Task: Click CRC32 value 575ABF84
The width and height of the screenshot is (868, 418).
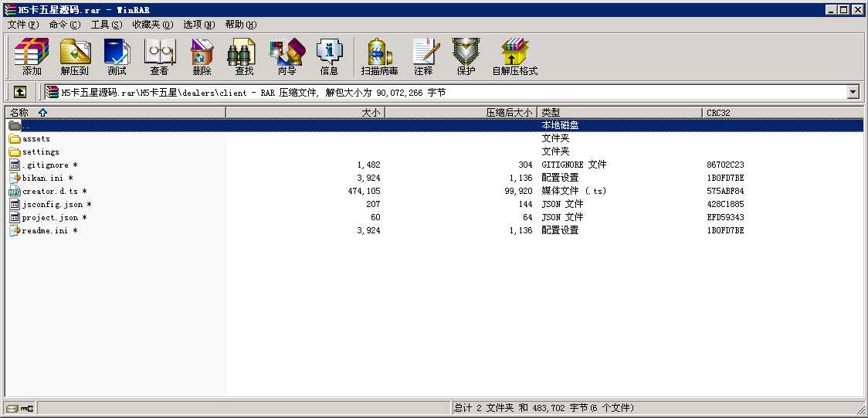Action: 725,191
